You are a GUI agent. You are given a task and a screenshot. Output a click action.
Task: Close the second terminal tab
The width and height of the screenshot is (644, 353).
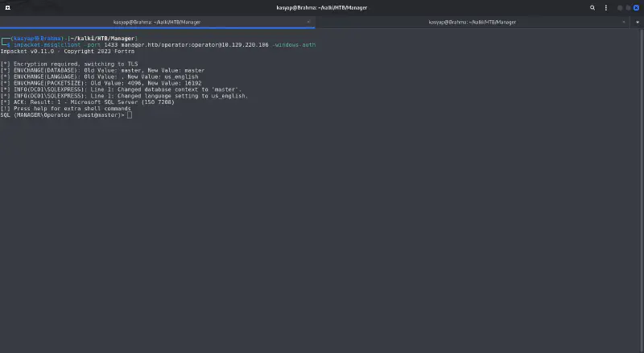point(625,23)
